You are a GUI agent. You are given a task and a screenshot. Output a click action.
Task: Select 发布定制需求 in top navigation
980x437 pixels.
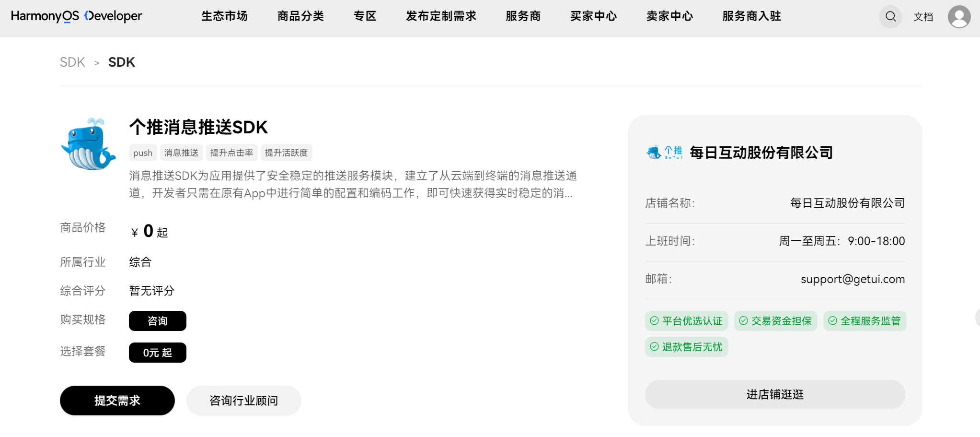tap(441, 16)
